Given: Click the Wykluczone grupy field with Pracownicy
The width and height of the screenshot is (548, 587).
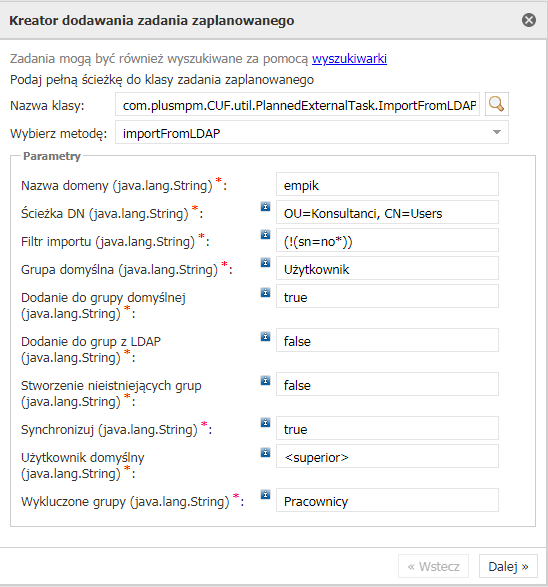Looking at the screenshot, I should (387, 500).
